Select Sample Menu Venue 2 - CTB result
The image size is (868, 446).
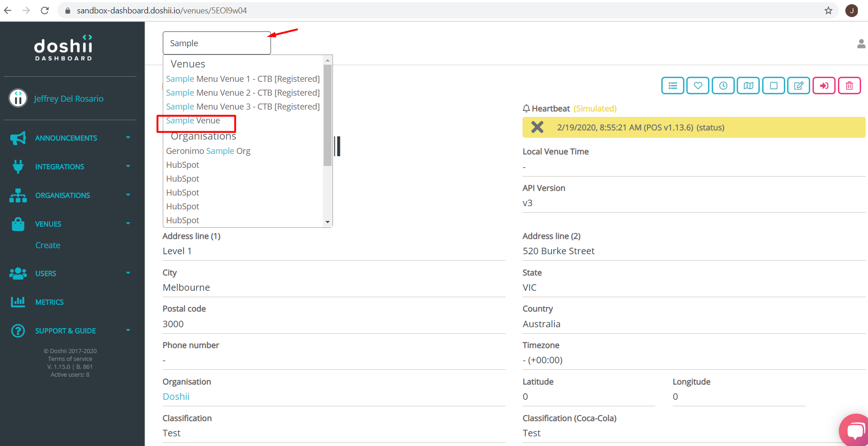click(243, 93)
